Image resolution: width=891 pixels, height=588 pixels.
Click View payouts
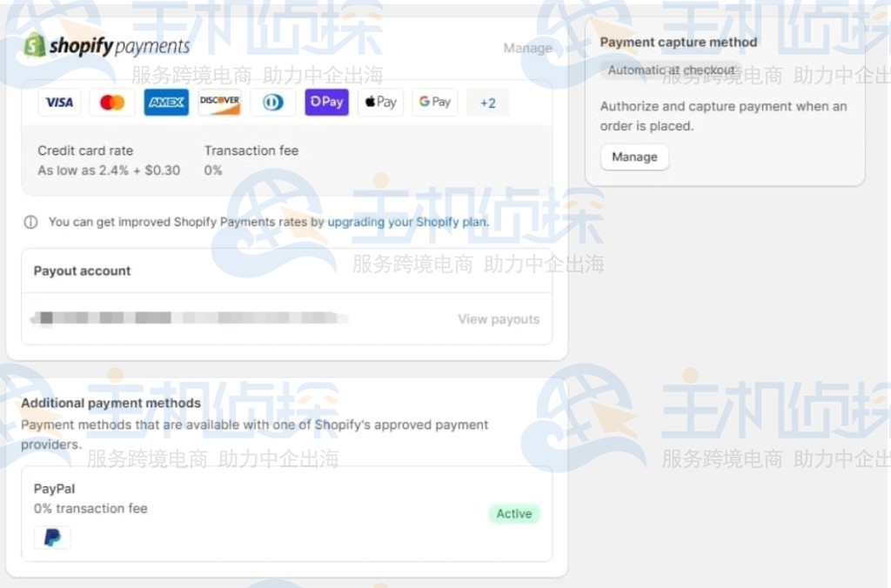point(498,319)
